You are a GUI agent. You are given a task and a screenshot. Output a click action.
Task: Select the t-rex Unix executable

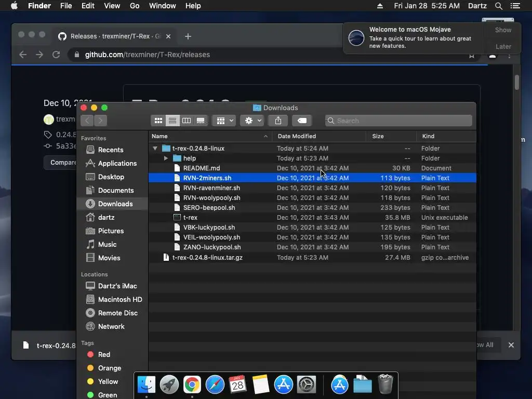coord(312,217)
